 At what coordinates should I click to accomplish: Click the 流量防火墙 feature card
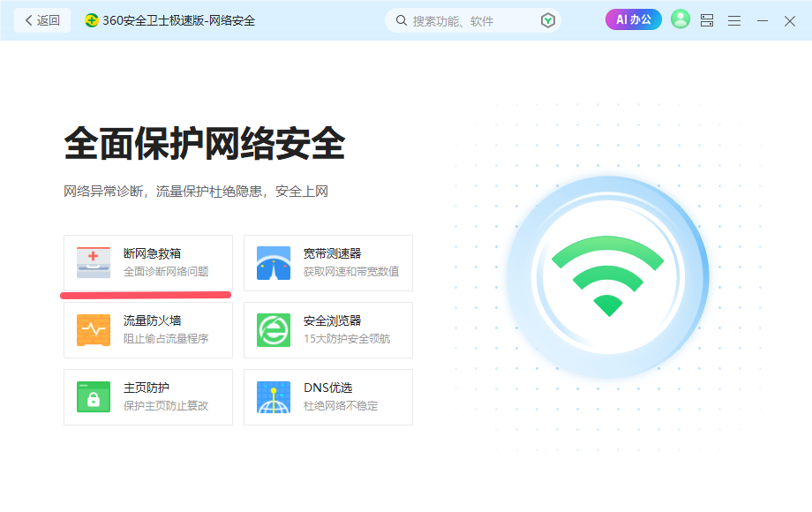pos(147,329)
